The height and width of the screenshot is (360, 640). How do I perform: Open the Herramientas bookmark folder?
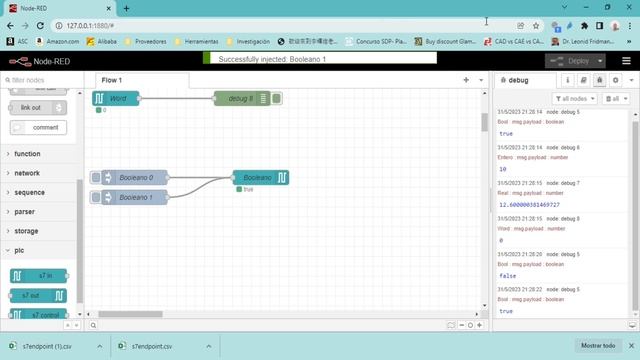[x=196, y=41]
